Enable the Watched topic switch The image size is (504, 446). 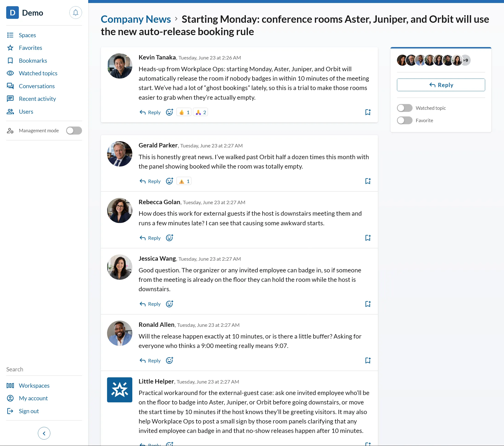[x=404, y=108]
